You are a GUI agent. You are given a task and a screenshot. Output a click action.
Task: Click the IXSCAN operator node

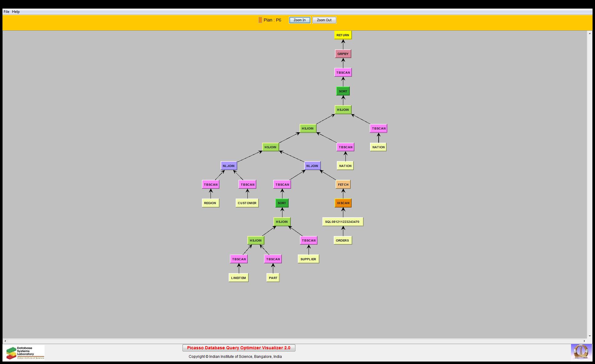343,203
